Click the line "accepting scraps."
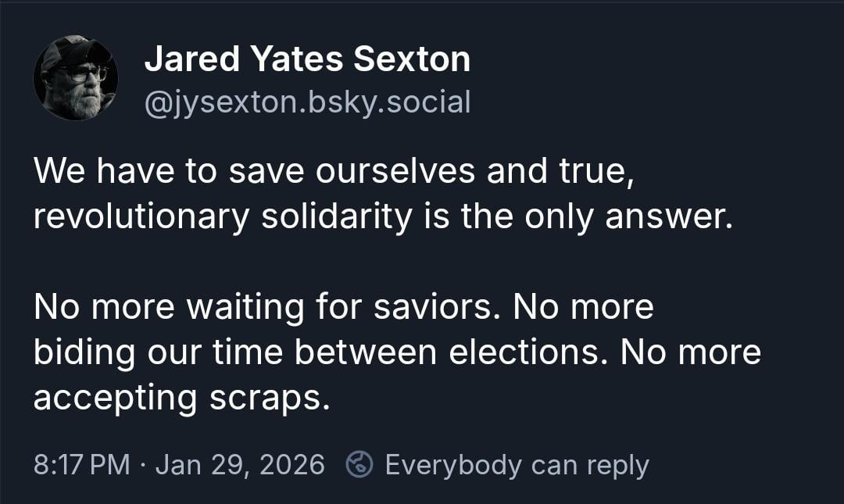 (177, 398)
